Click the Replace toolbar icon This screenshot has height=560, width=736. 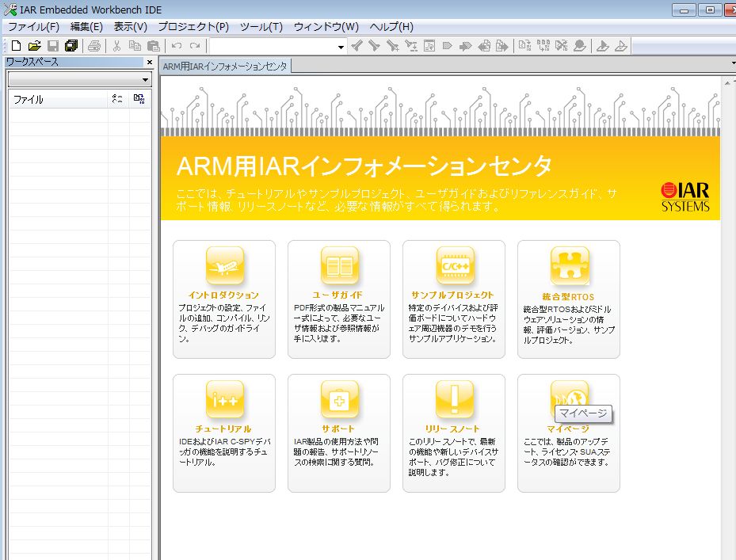point(410,45)
